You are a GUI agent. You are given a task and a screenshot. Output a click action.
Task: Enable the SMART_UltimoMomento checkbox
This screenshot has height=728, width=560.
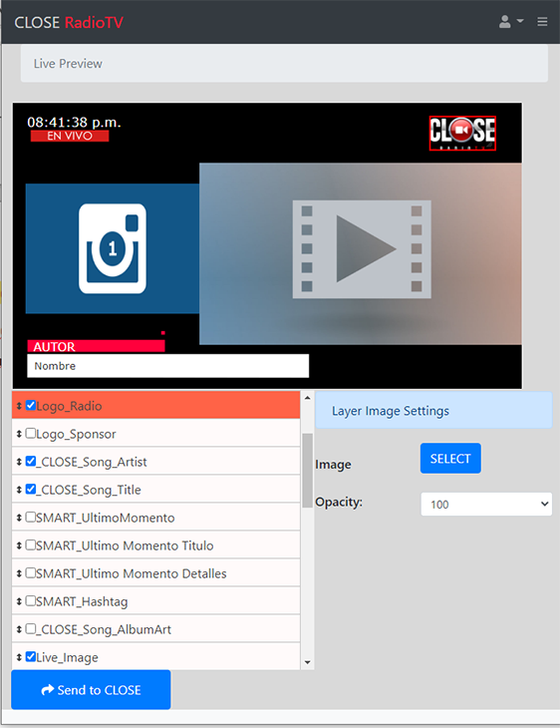[x=31, y=518]
